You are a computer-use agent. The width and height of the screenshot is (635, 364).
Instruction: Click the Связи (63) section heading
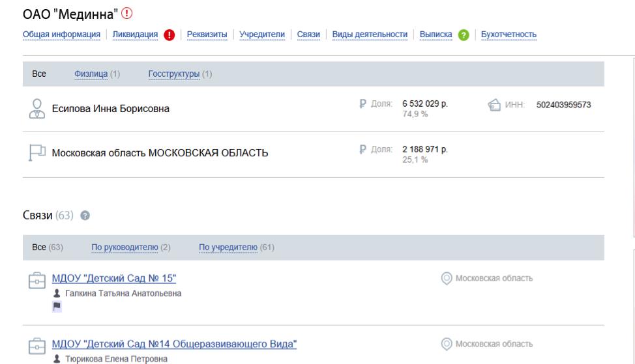[48, 216]
